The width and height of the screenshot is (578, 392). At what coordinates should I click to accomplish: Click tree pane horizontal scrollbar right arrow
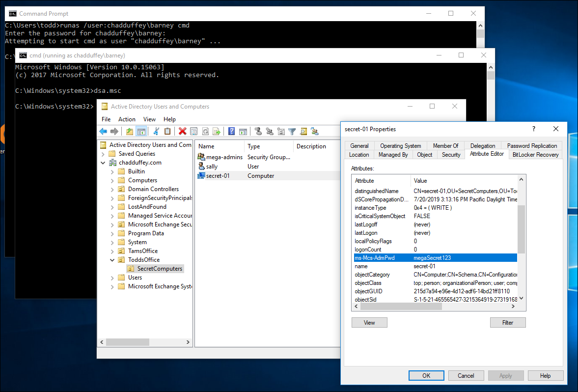pos(188,342)
